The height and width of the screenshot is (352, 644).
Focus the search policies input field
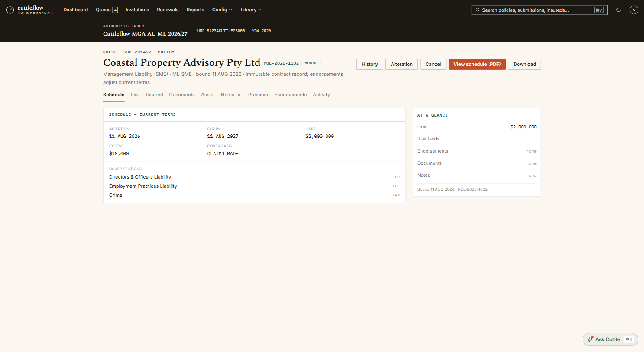pos(539,10)
